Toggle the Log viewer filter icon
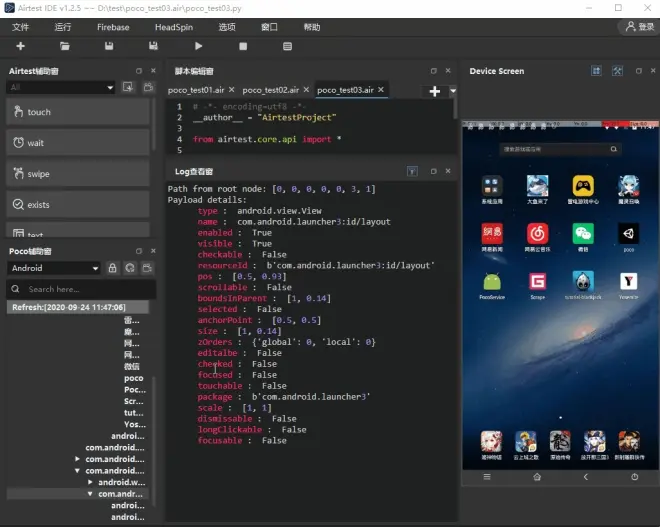 pos(412,171)
